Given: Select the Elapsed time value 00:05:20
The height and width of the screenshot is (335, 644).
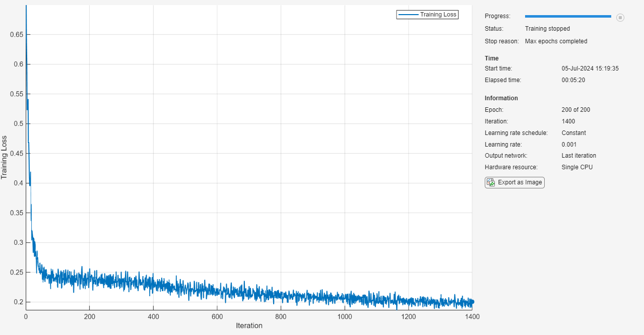Looking at the screenshot, I should pos(573,80).
